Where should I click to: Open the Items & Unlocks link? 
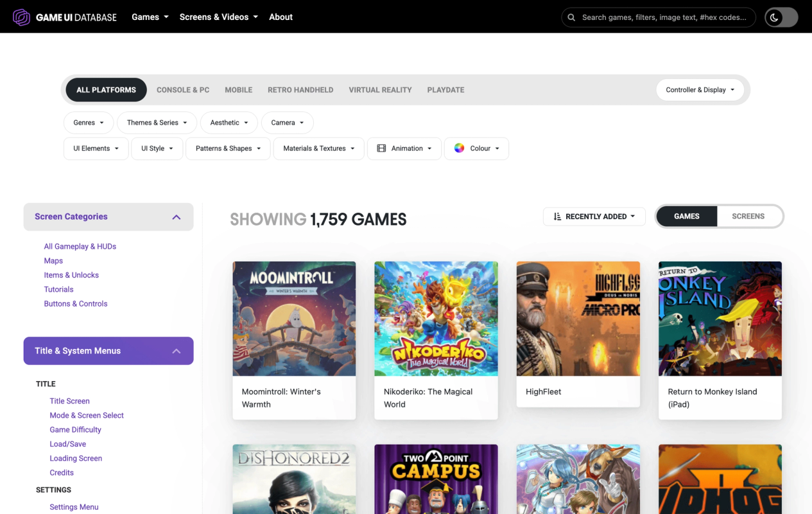tap(71, 275)
